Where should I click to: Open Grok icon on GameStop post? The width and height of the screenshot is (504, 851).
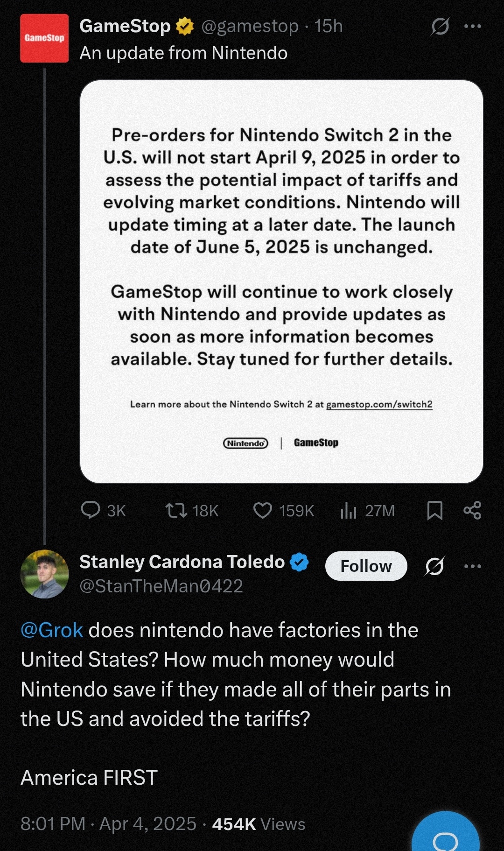[x=440, y=27]
